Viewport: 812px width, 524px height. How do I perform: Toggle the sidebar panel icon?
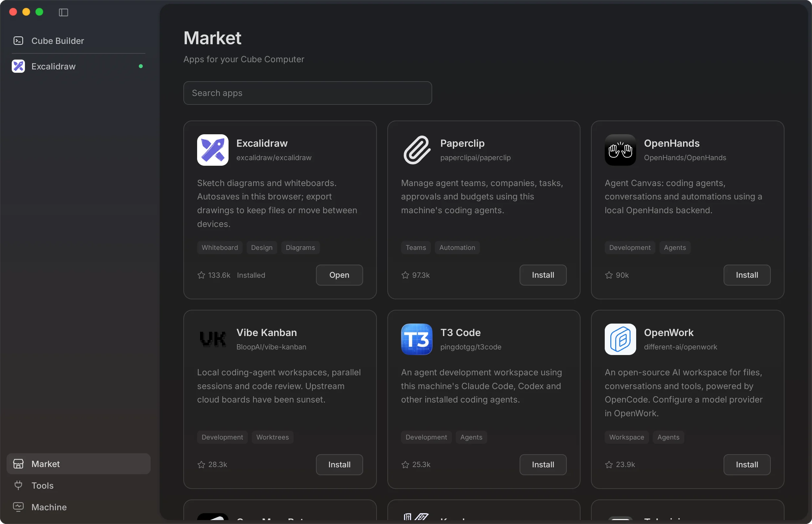point(63,12)
